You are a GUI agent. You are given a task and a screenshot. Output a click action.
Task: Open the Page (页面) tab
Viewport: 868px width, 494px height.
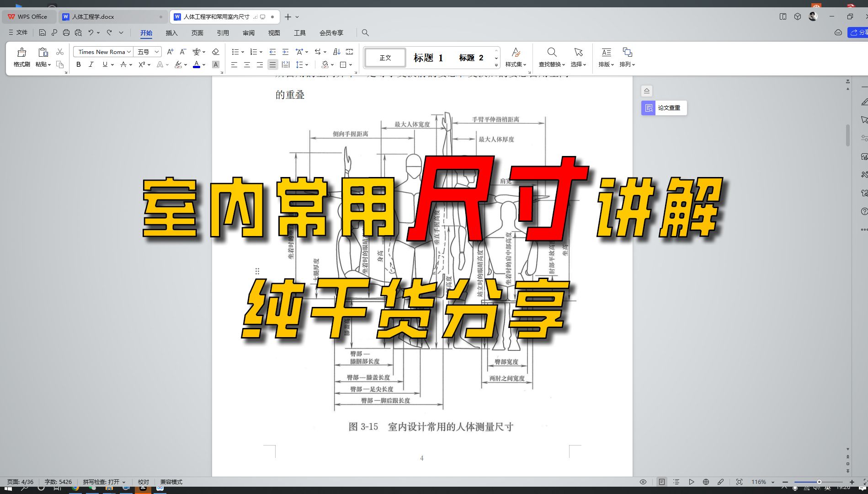[197, 33]
